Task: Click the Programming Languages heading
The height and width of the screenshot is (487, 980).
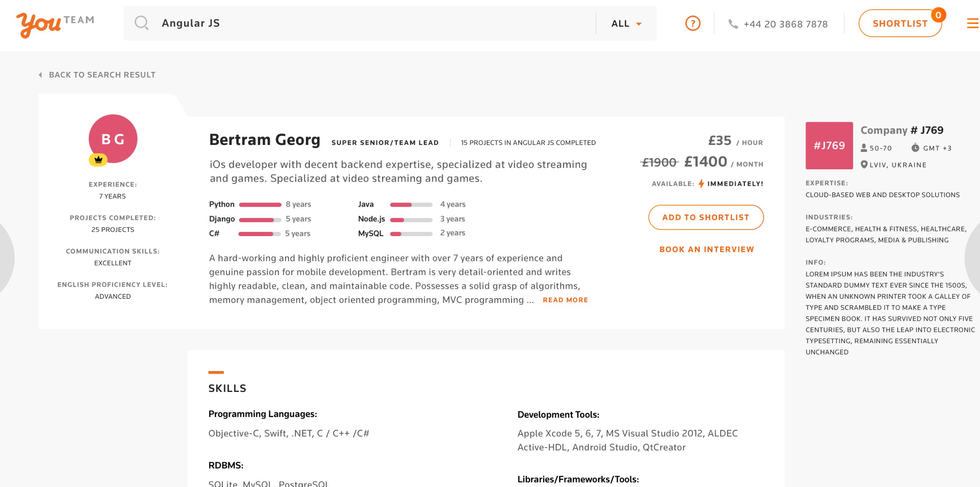Action: click(x=263, y=414)
